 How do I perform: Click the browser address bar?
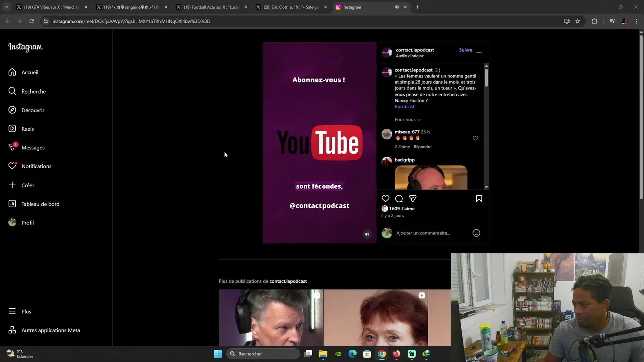pos(302,21)
